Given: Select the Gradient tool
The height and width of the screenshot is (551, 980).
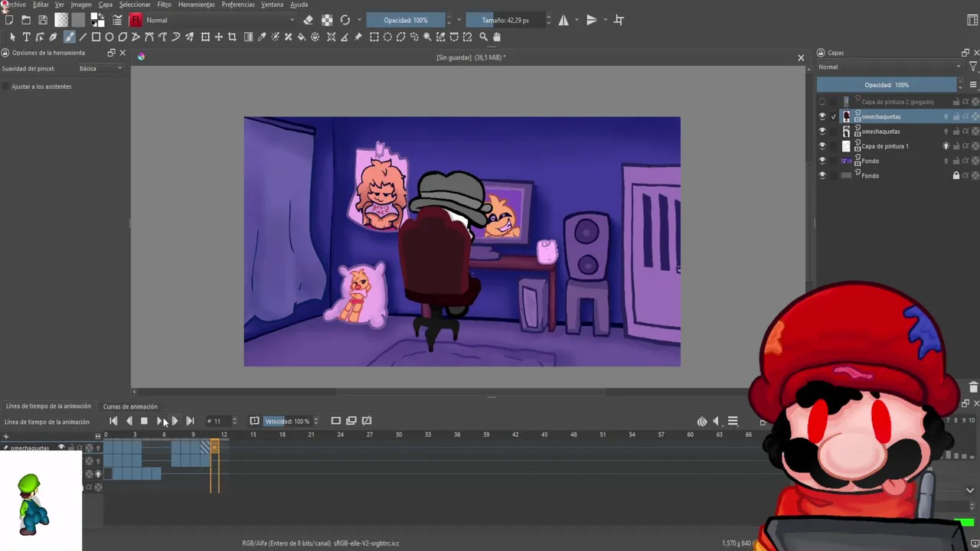Looking at the screenshot, I should (x=248, y=37).
